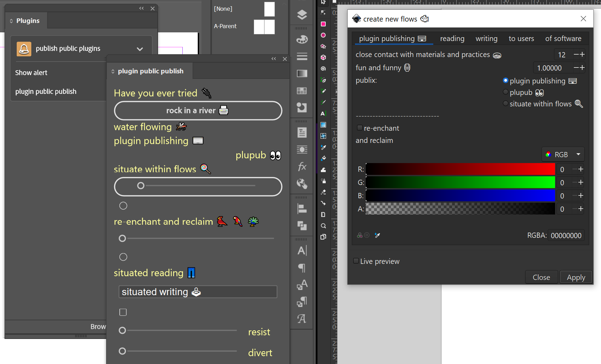Select 'plugin publishing' publix radio option
Image resolution: width=601 pixels, height=364 pixels.
[x=506, y=81]
